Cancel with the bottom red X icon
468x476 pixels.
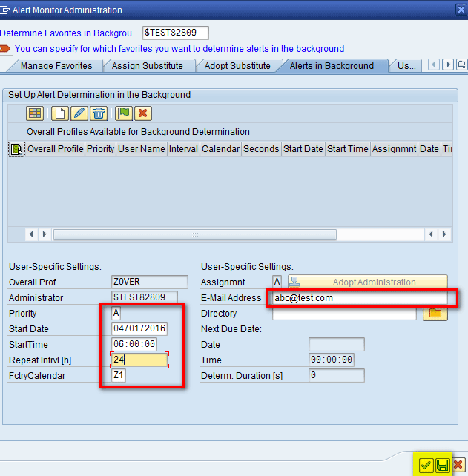click(x=458, y=465)
